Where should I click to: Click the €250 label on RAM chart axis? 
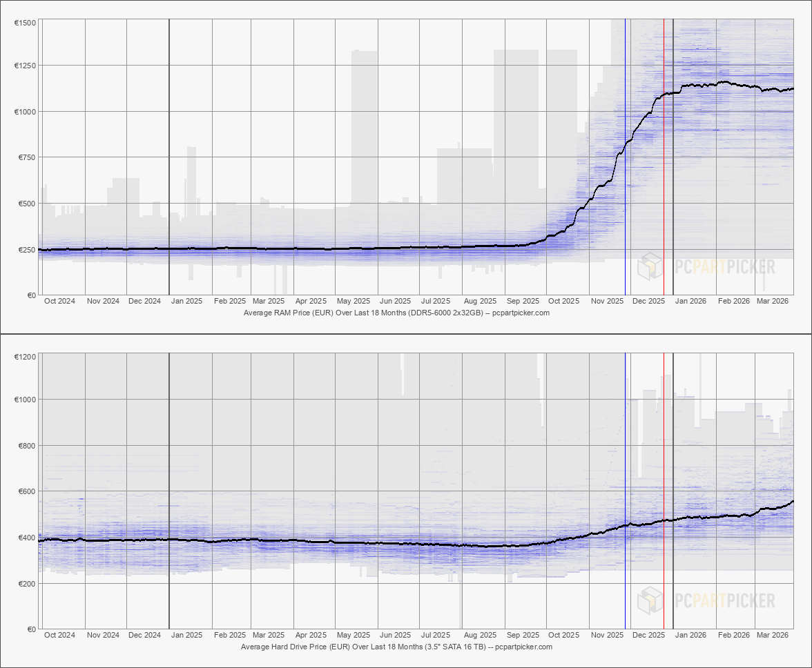coord(26,249)
